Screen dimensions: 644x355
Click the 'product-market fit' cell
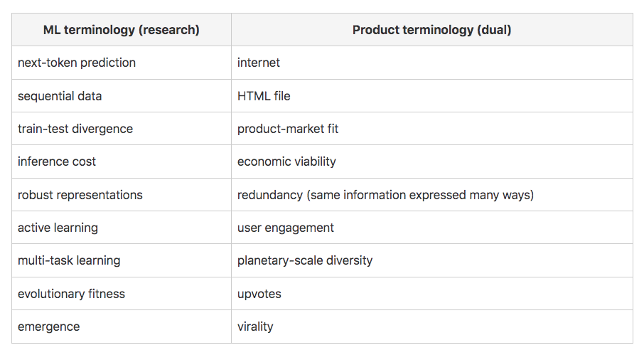point(288,129)
